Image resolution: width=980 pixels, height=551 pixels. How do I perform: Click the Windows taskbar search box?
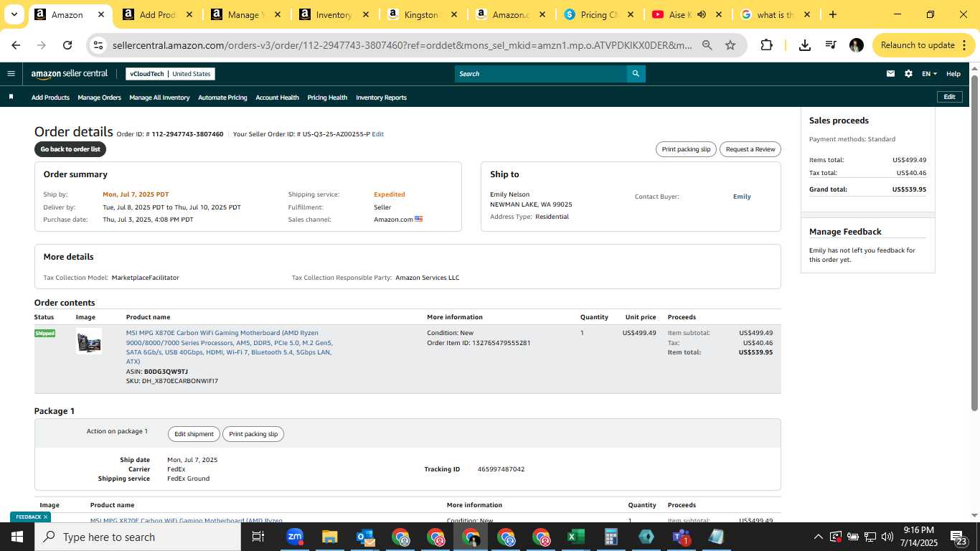coord(138,537)
